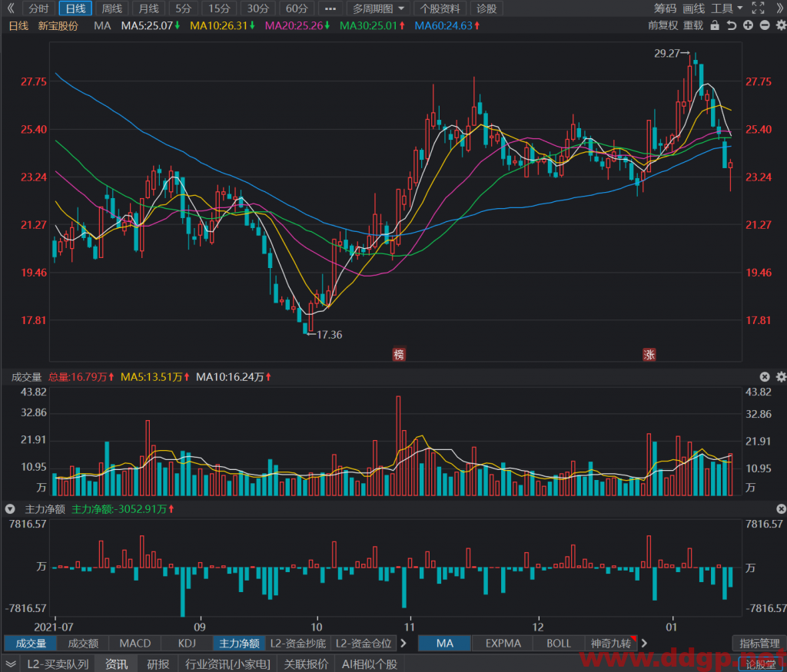Click the double left arrow icon
The image size is (787, 672).
pyautogui.click(x=11, y=8)
